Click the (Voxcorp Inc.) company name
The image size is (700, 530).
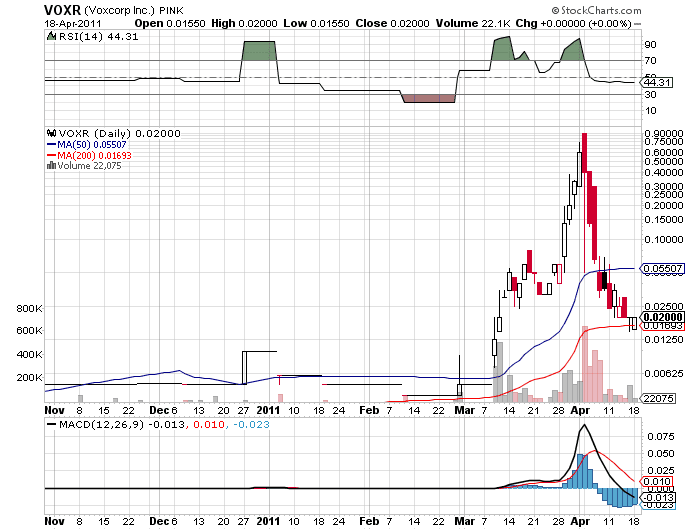click(x=120, y=10)
